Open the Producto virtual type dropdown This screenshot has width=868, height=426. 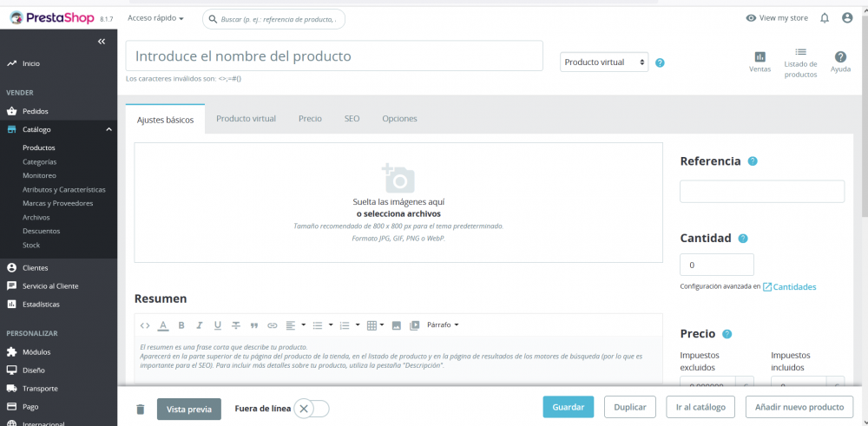[604, 62]
